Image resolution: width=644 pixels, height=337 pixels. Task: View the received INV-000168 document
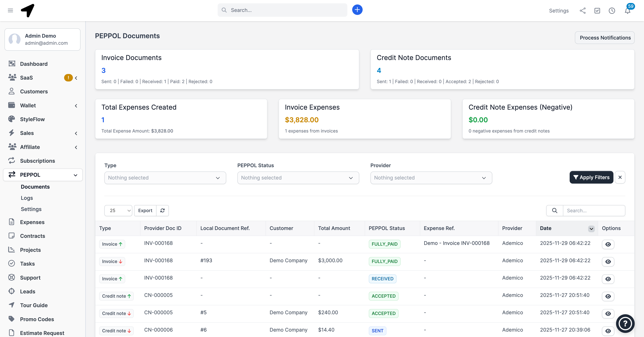[608, 279]
